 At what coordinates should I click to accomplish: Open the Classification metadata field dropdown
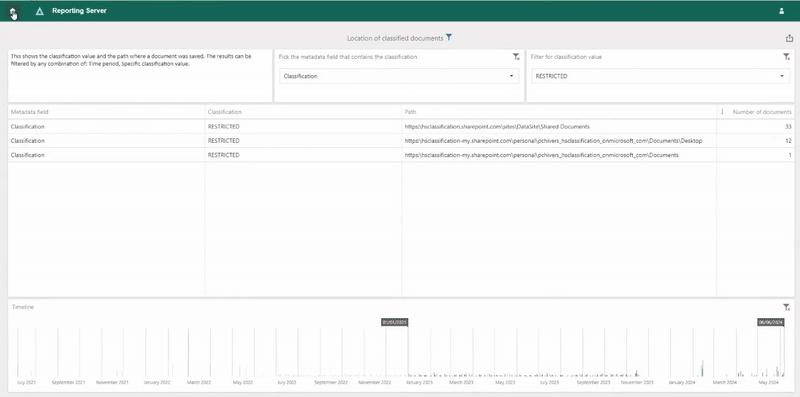pos(399,76)
